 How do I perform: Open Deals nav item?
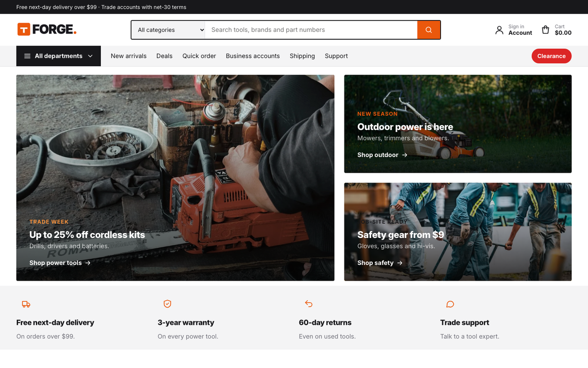click(x=164, y=56)
